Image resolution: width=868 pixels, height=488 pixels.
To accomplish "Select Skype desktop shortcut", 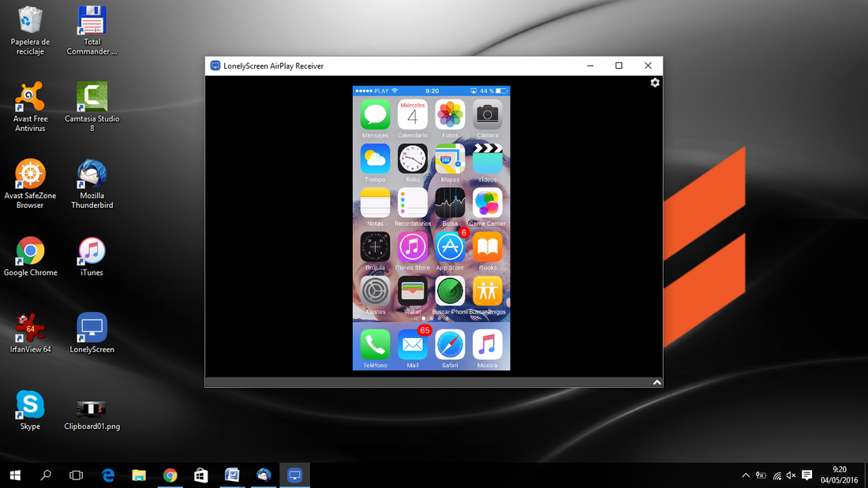I will [x=30, y=411].
